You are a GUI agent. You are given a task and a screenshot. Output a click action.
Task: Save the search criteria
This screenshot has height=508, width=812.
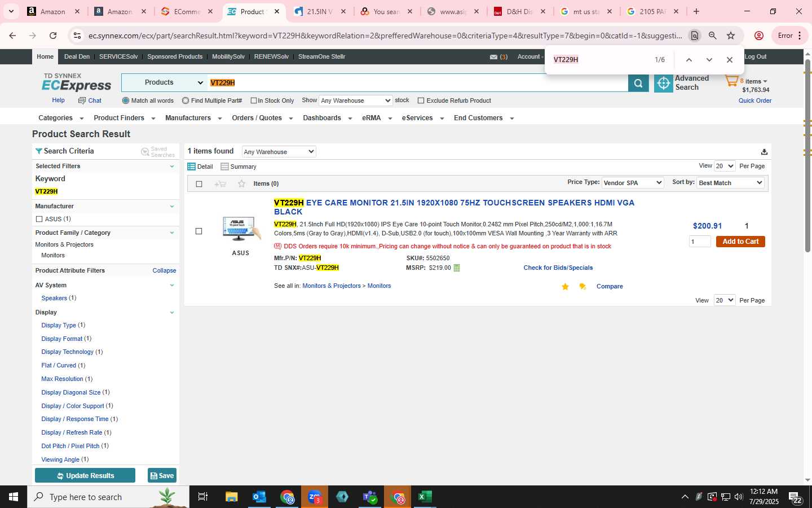(162, 476)
